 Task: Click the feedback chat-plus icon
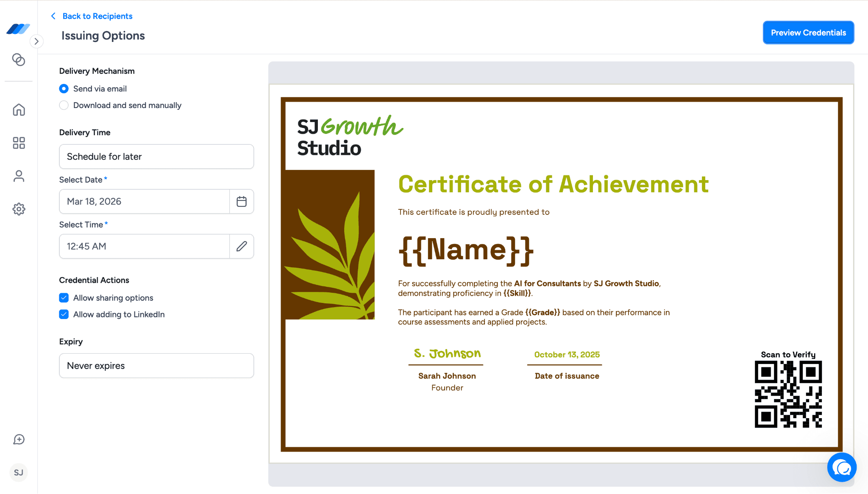tap(19, 440)
